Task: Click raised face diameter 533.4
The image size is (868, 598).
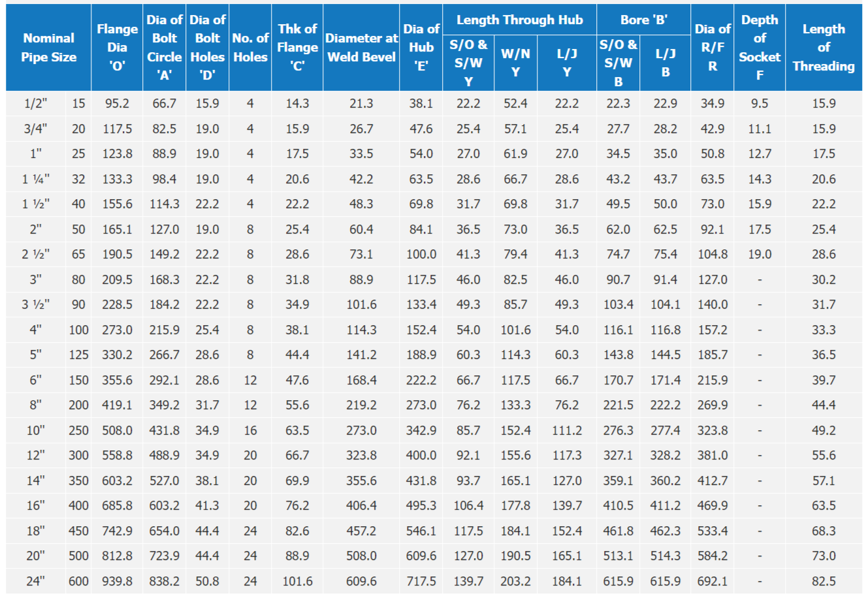Action: pyautogui.click(x=713, y=531)
